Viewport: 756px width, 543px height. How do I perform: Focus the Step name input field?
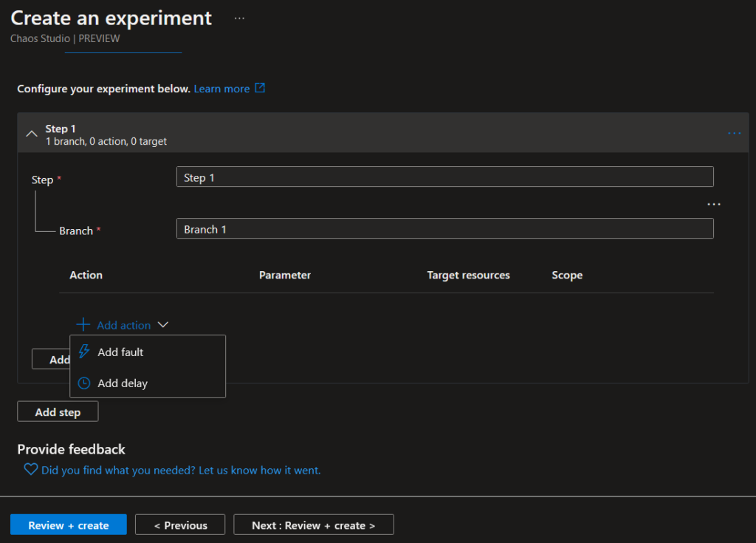tap(445, 177)
